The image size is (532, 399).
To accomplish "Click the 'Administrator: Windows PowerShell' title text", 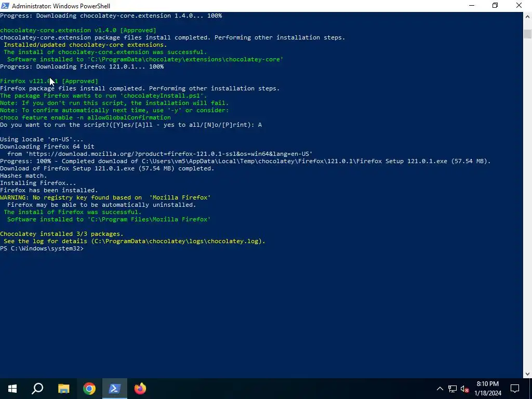I will click(x=61, y=6).
